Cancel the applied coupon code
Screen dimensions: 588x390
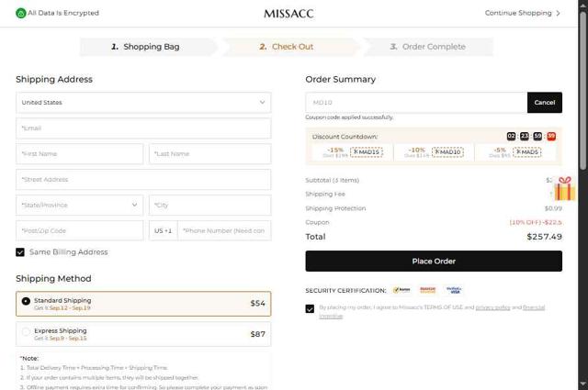coord(545,102)
